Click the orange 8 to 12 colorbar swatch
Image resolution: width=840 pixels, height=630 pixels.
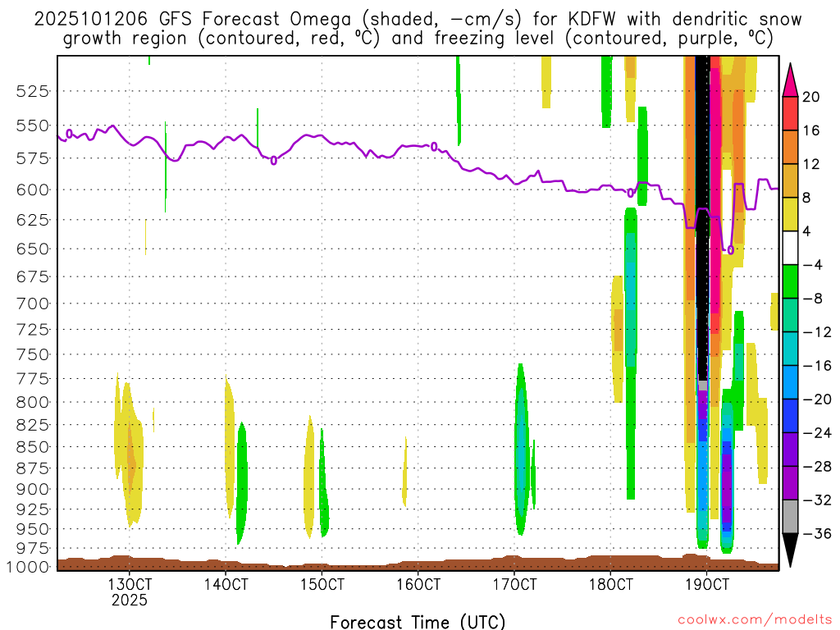pos(790,180)
